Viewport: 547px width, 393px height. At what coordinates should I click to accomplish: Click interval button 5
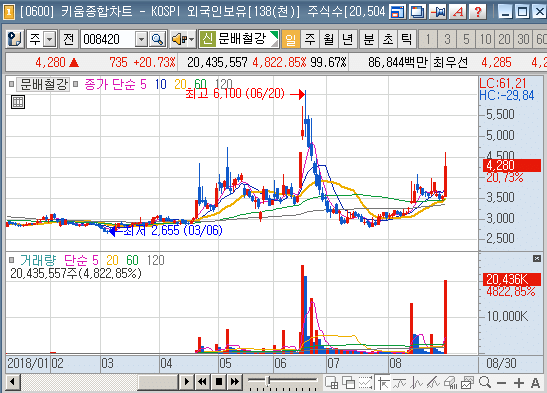click(466, 39)
